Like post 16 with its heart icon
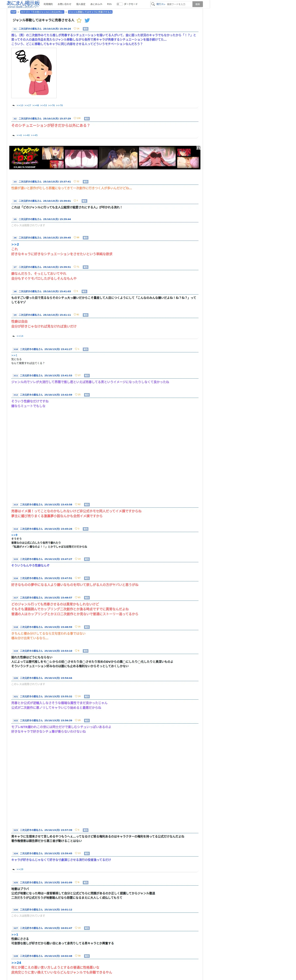This screenshot has width=296, height=980. tap(76, 578)
